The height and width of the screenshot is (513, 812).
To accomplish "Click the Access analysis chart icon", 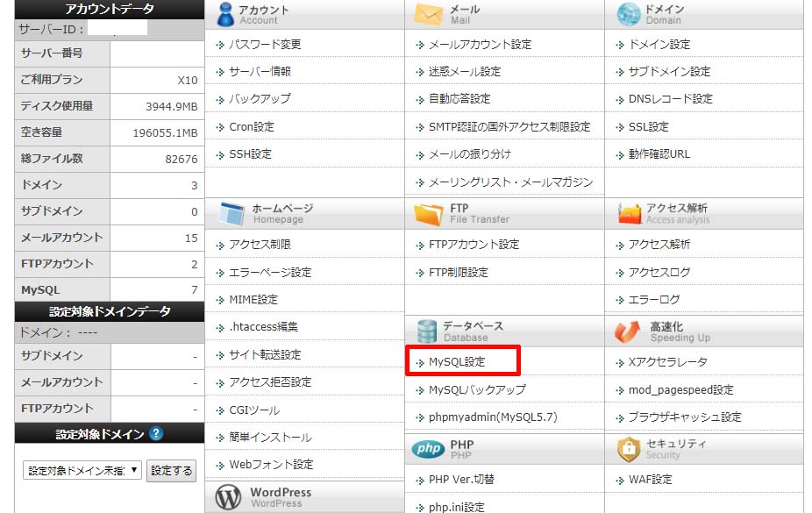I will 629,213.
